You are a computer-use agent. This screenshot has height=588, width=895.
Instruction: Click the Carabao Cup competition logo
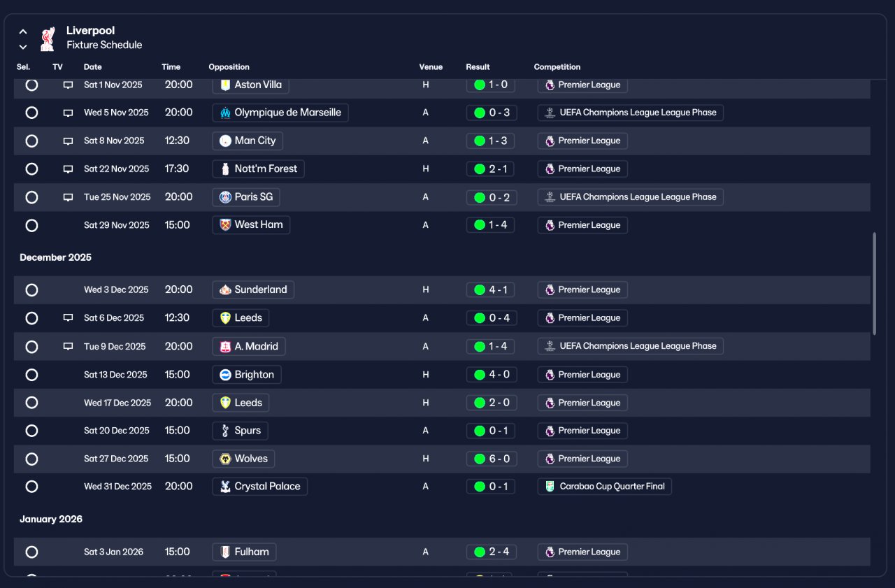(550, 487)
